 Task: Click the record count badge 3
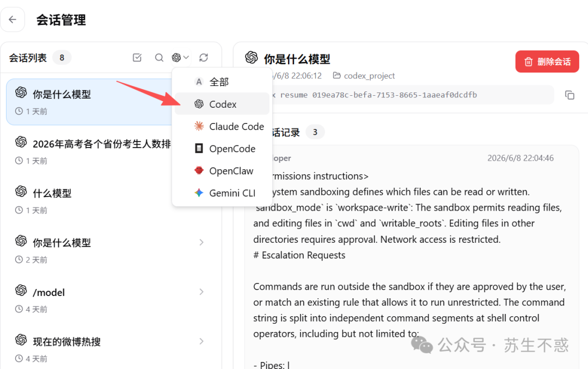(315, 132)
